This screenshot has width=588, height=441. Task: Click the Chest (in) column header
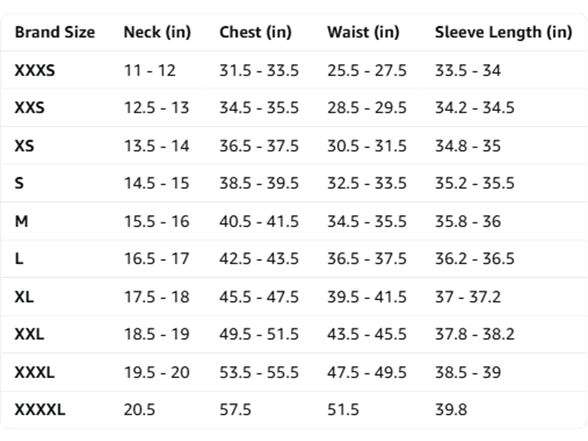click(x=255, y=32)
